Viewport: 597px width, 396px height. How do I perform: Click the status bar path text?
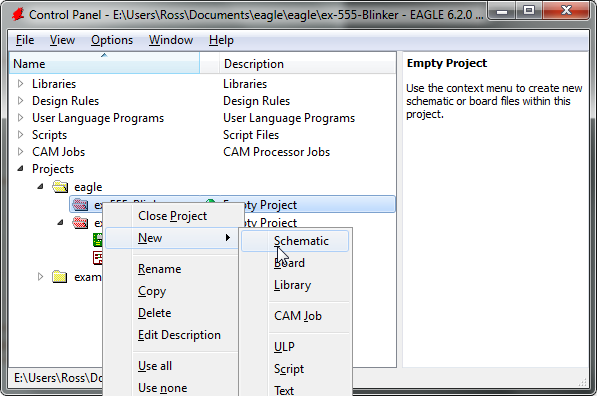(58, 378)
